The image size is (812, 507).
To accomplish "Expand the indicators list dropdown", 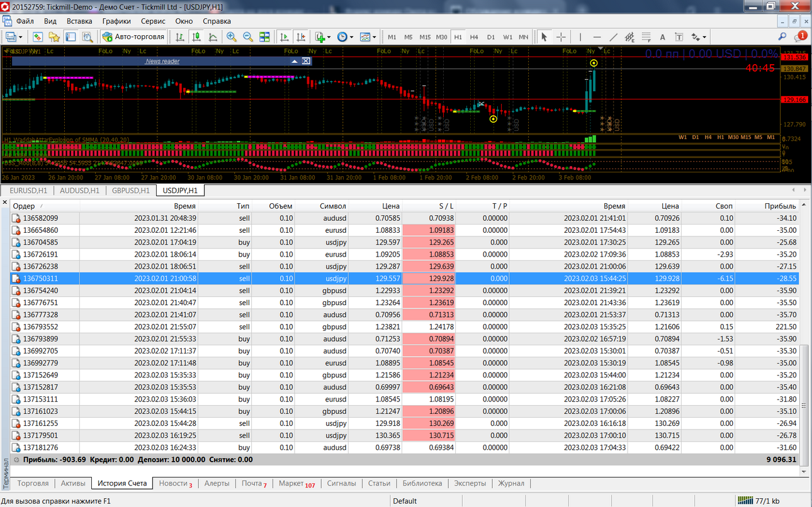I will (x=329, y=37).
